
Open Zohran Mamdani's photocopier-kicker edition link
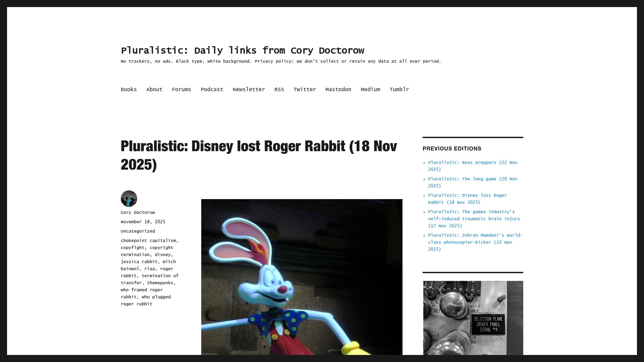475,242
